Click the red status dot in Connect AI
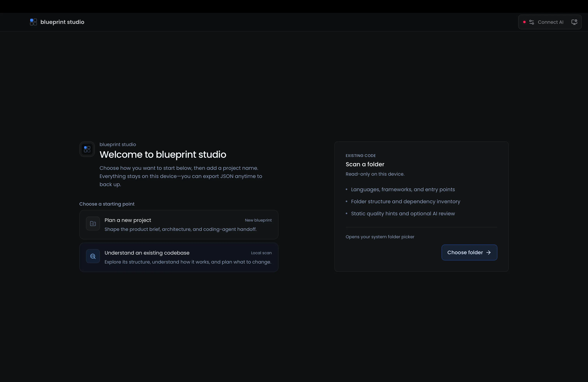Viewport: 588px width, 382px height. pyautogui.click(x=524, y=22)
